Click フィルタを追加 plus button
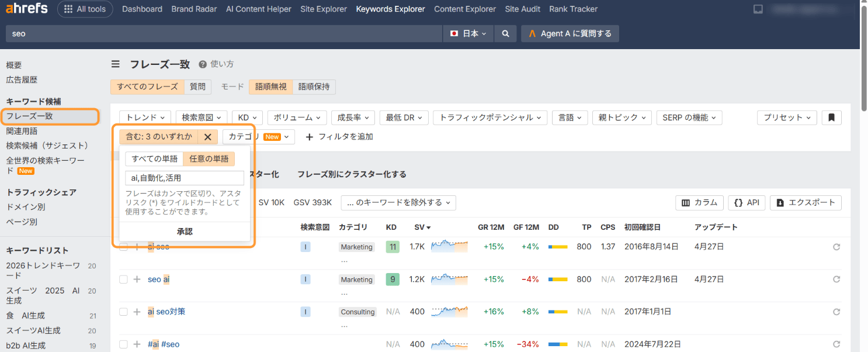Screen dimensions: 868x352 click(339, 137)
